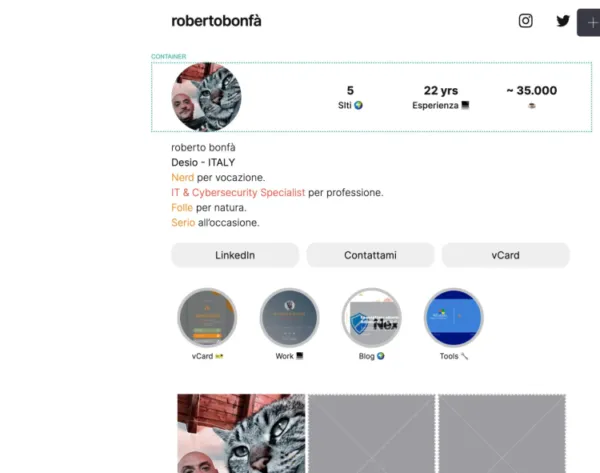600x473 pixels.
Task: Open the Instagram icon link
Action: tap(525, 21)
